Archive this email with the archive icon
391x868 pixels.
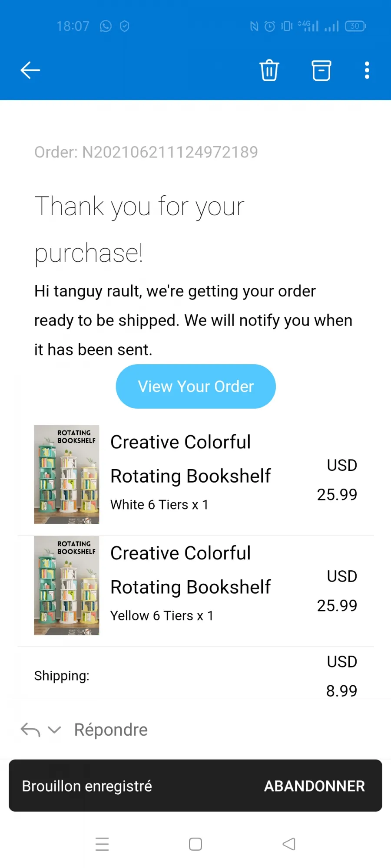(x=321, y=70)
